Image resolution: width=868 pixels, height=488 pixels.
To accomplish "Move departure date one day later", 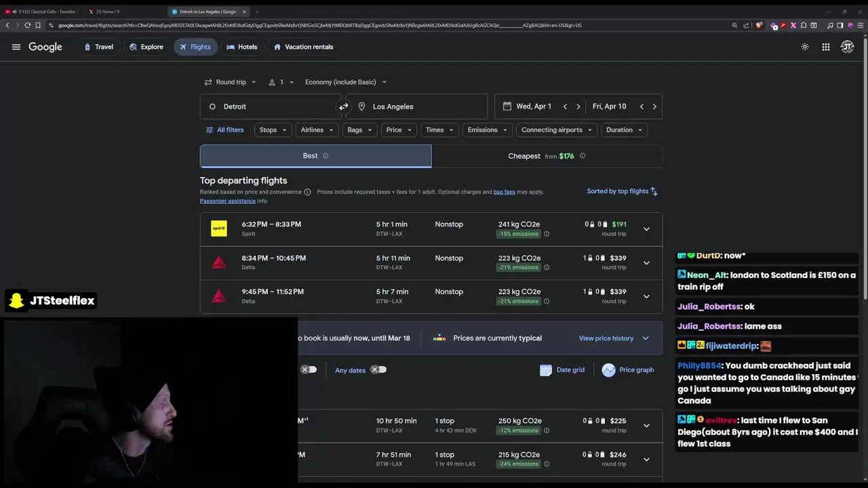I will [x=578, y=106].
